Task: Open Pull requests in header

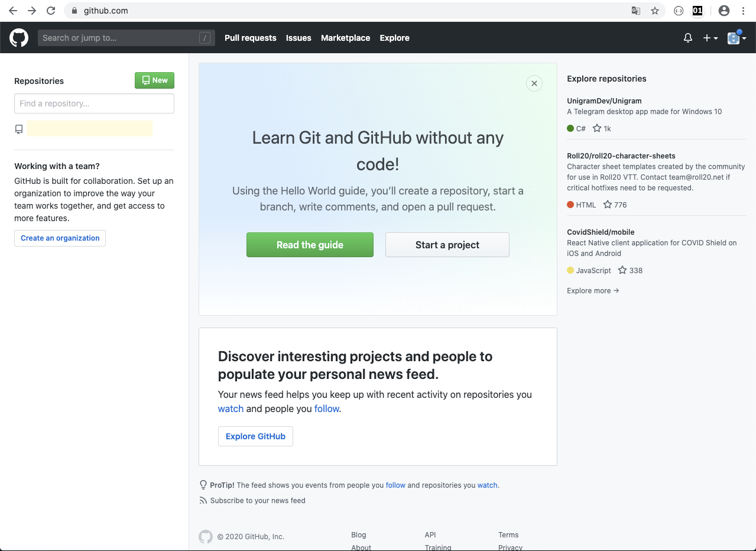Action: (x=251, y=38)
